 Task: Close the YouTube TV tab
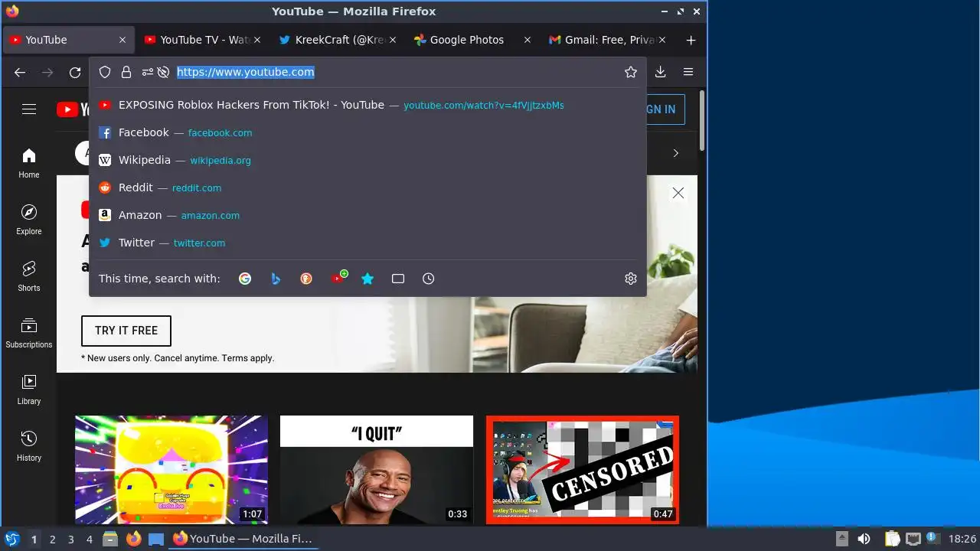(257, 40)
